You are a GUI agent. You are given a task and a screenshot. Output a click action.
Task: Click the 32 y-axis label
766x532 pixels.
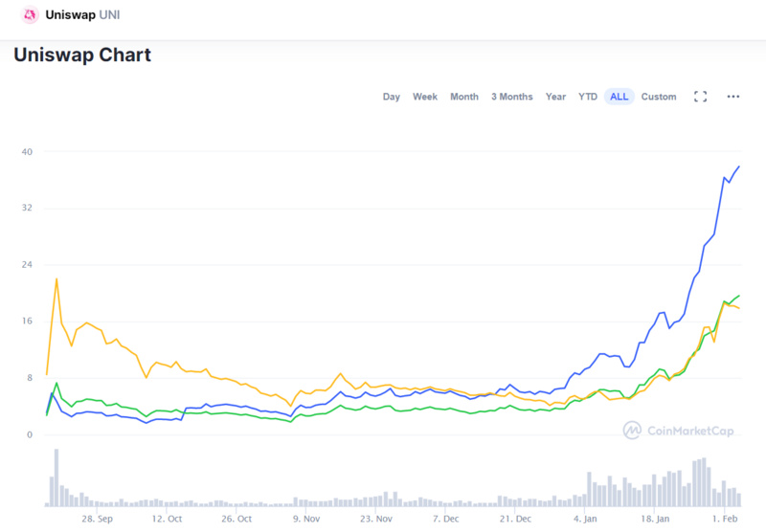(27, 208)
